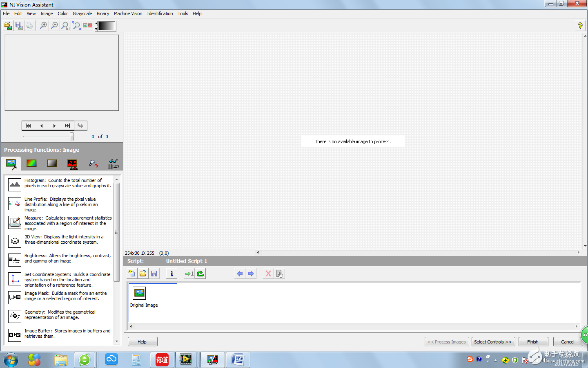
Task: Edit the selected script step
Action: [280, 274]
